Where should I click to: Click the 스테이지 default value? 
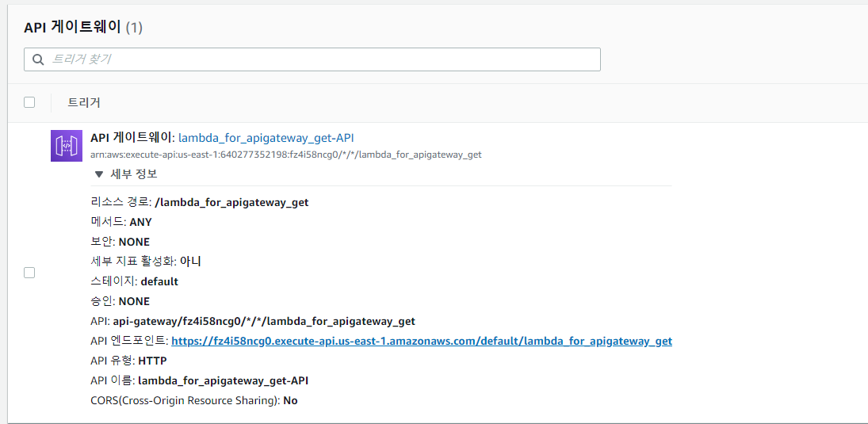coord(159,282)
